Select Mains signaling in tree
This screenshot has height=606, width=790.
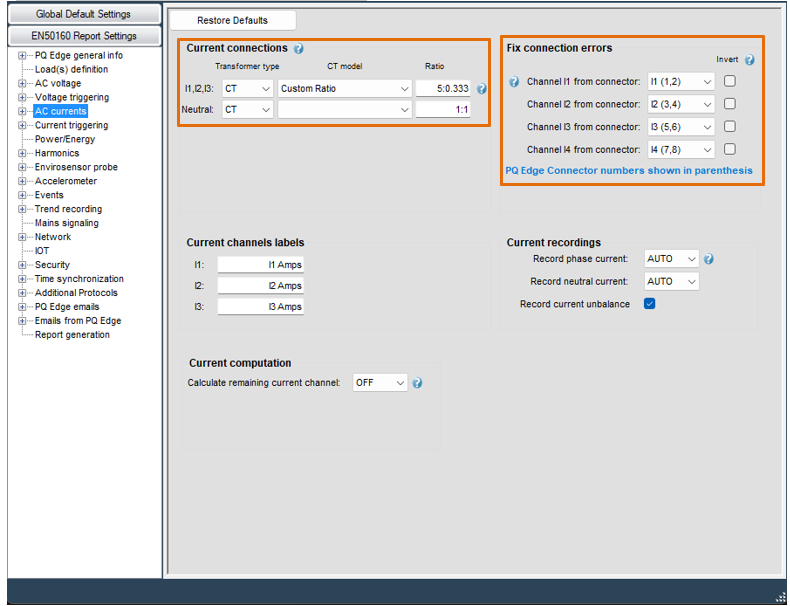[x=67, y=223]
